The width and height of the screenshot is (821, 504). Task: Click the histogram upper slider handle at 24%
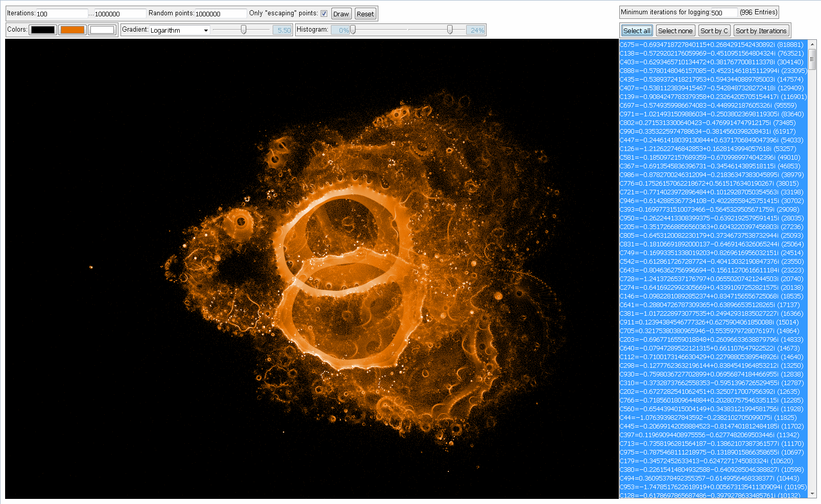[450, 30]
